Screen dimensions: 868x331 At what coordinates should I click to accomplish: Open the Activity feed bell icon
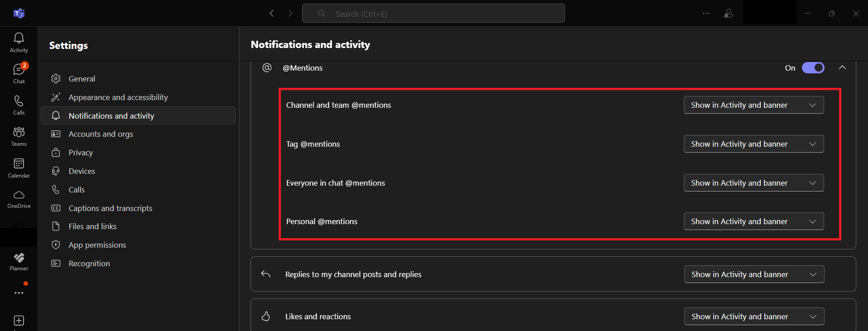pos(19,38)
